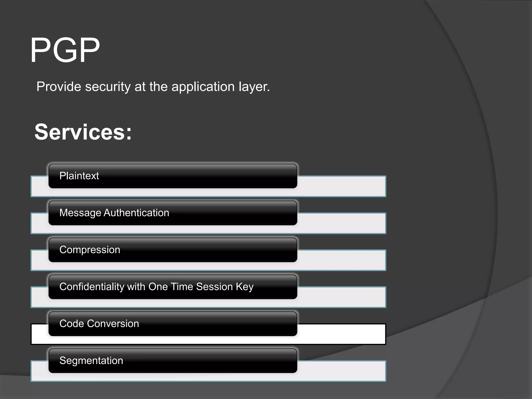Click the 'Services:' heading
Screen dimensions: 532x399
pos(83,132)
